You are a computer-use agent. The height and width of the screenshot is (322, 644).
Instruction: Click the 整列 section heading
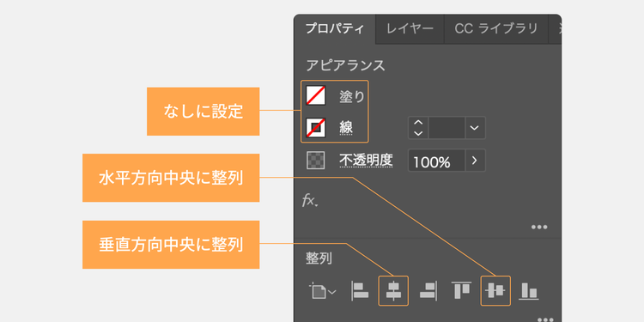pos(319,258)
